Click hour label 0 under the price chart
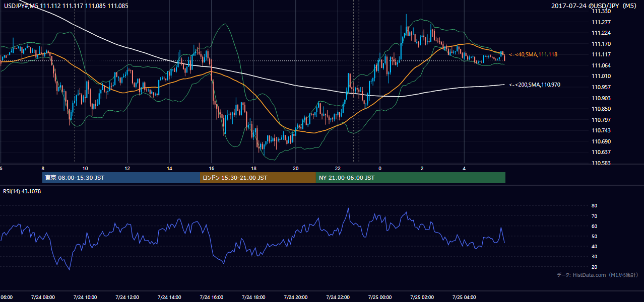 380,168
